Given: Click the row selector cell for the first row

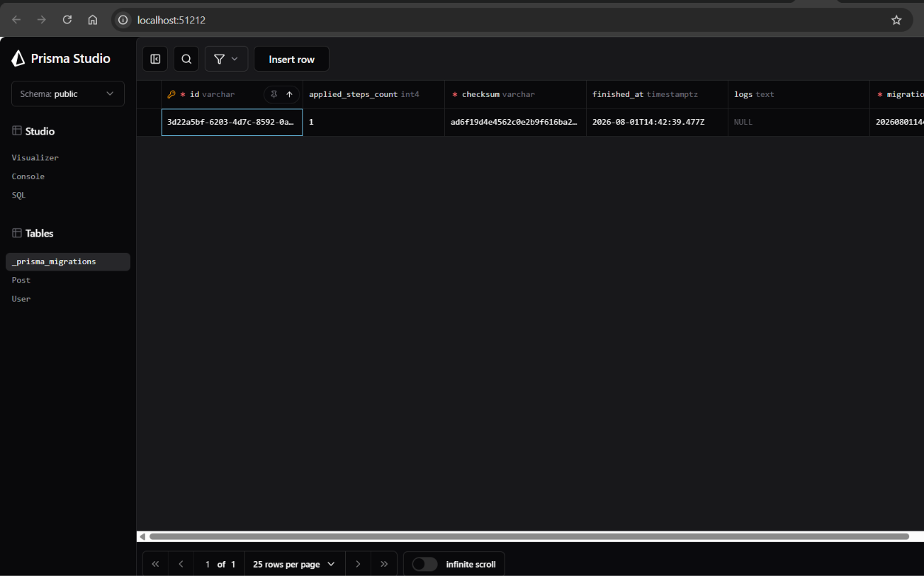Looking at the screenshot, I should click(x=149, y=122).
